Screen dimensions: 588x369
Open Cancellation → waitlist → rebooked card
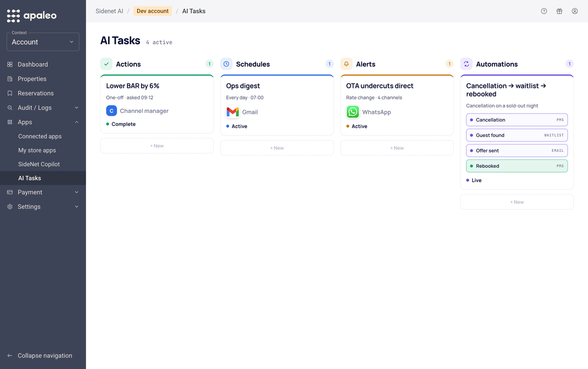coord(517,132)
